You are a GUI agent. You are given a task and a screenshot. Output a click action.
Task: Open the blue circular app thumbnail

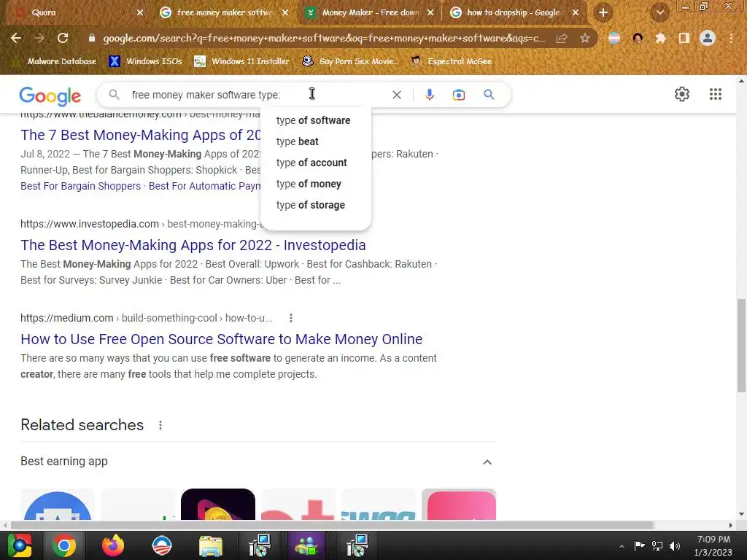coord(58,506)
